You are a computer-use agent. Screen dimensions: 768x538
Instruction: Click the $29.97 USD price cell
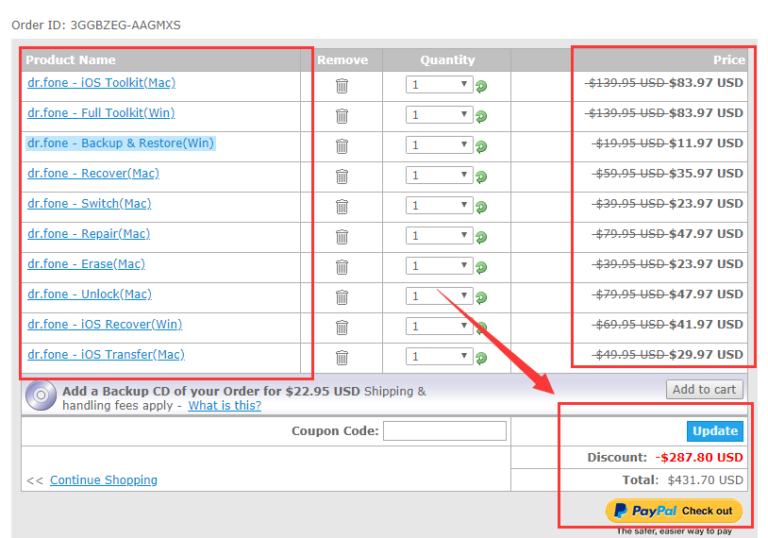(x=706, y=355)
